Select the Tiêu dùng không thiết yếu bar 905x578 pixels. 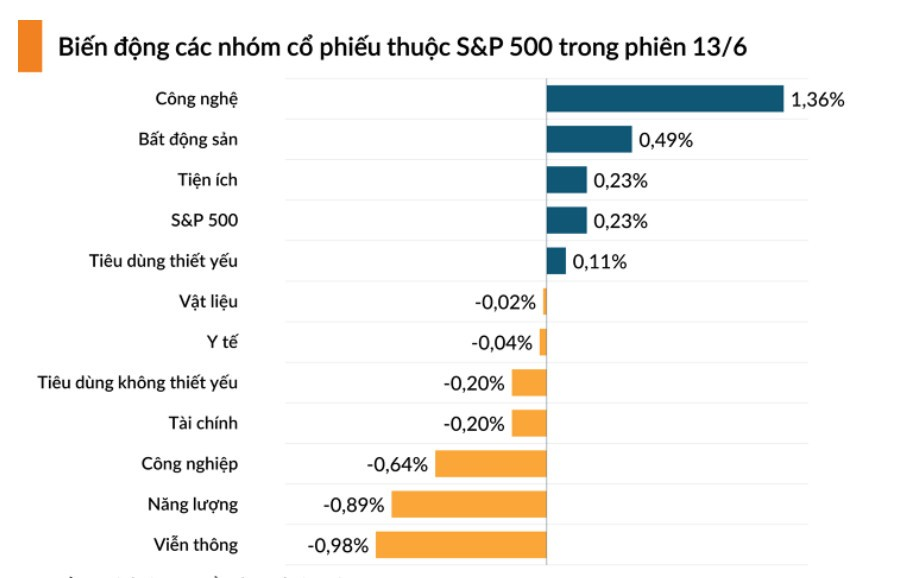(x=529, y=383)
